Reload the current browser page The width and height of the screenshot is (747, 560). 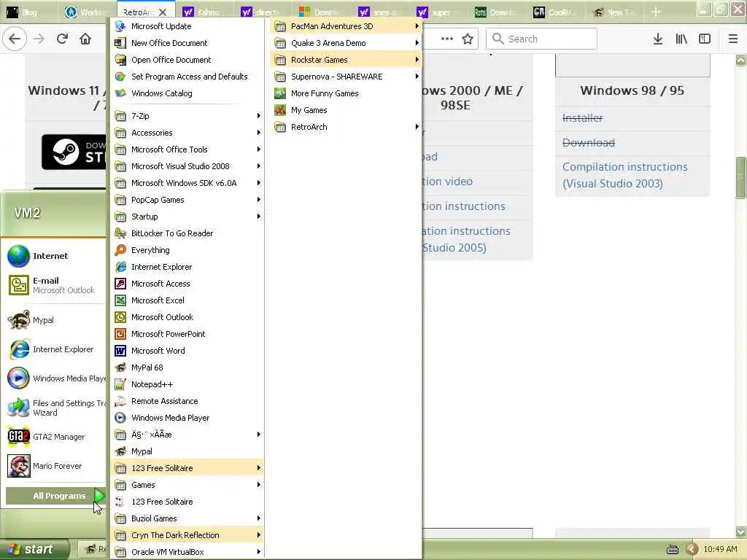click(62, 39)
